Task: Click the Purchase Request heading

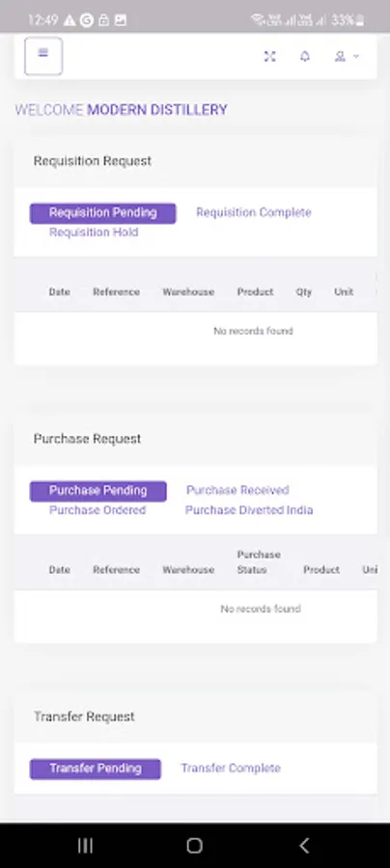Action: (88, 439)
